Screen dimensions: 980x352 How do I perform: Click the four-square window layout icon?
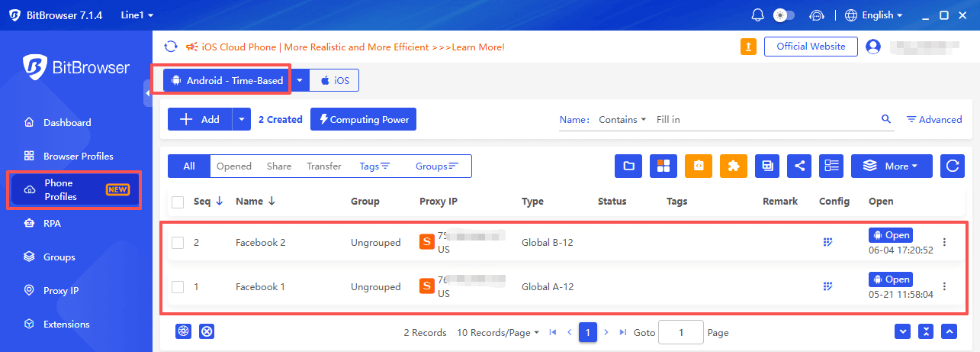(663, 166)
